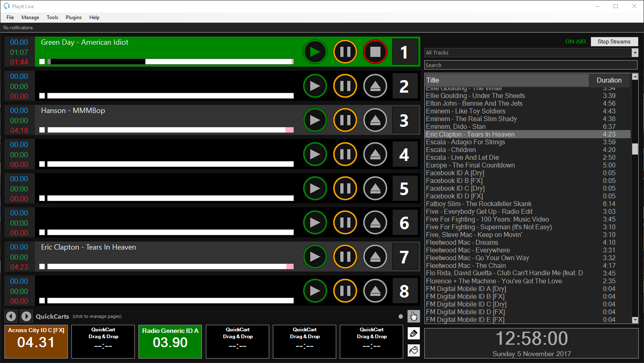Pause player 3 Hanson track
Screen dimensions: 644x363
point(345,120)
